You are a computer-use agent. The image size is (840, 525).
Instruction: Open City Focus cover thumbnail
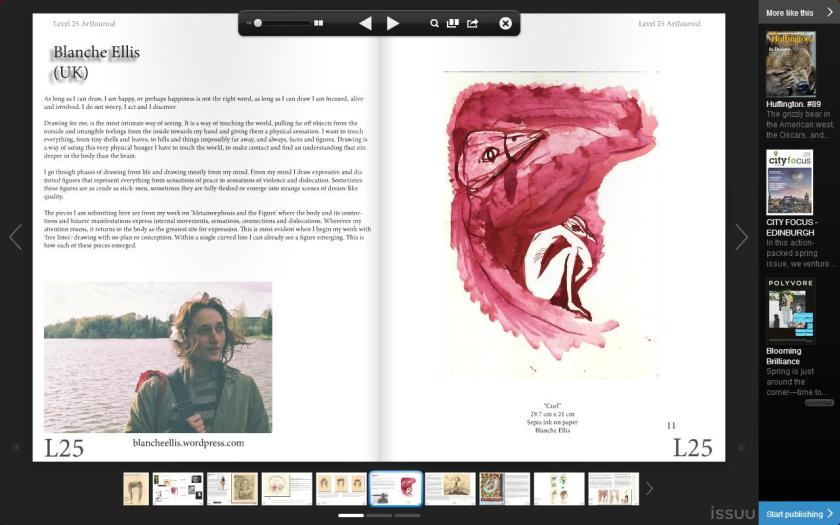(789, 182)
